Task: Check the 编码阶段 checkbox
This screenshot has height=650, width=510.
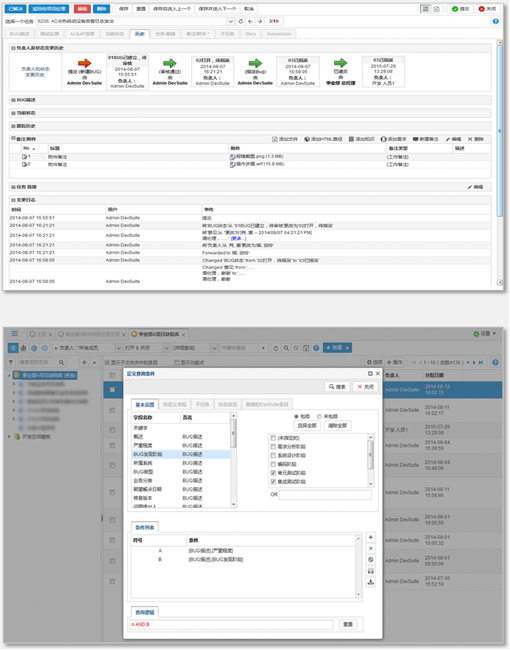Action: point(273,464)
